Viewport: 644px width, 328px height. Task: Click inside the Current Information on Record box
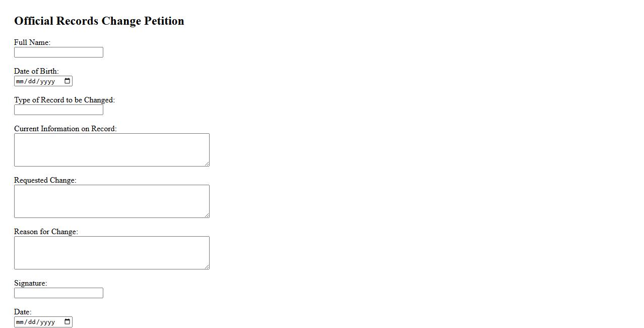click(x=111, y=150)
